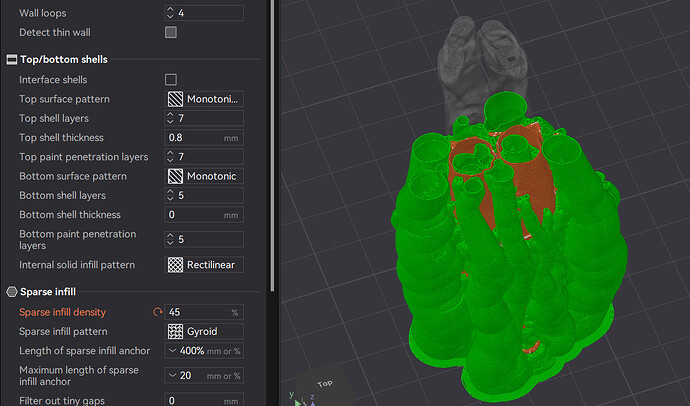
Task: Toggle the Detect thin wall checkbox
Action: coord(171,32)
